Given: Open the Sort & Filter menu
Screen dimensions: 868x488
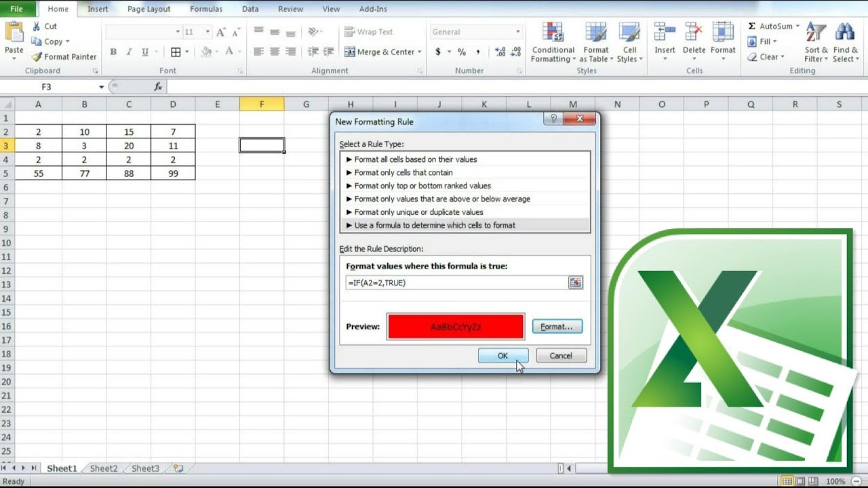Looking at the screenshot, I should click(x=816, y=43).
